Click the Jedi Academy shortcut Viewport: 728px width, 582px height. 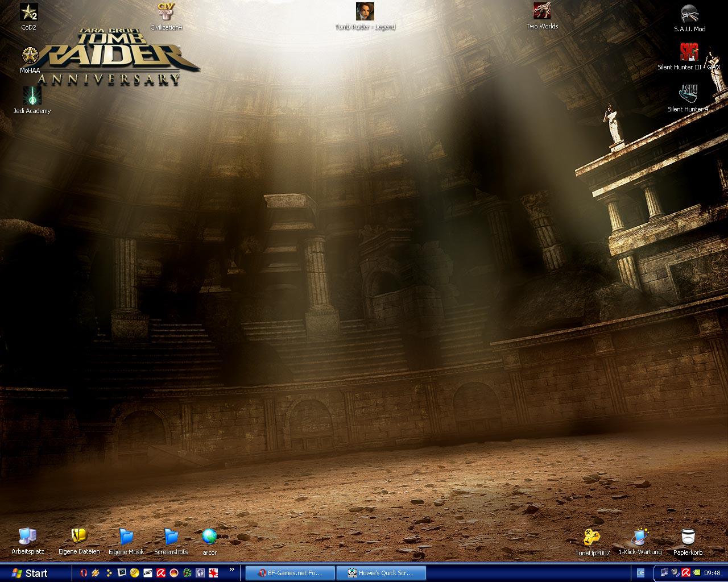(32, 100)
